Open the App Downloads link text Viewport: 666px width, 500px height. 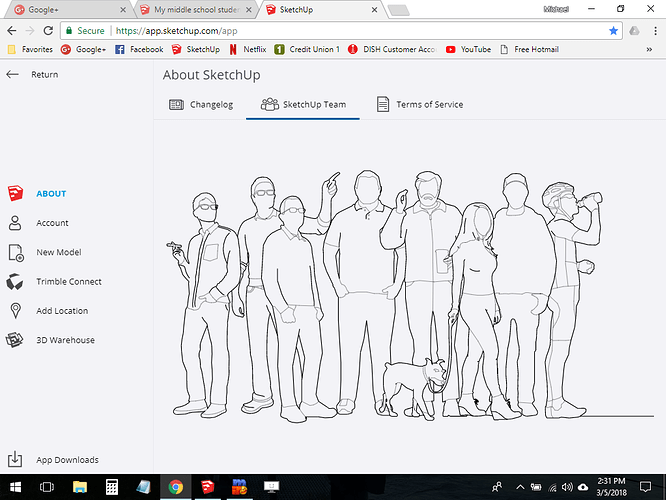[67, 460]
